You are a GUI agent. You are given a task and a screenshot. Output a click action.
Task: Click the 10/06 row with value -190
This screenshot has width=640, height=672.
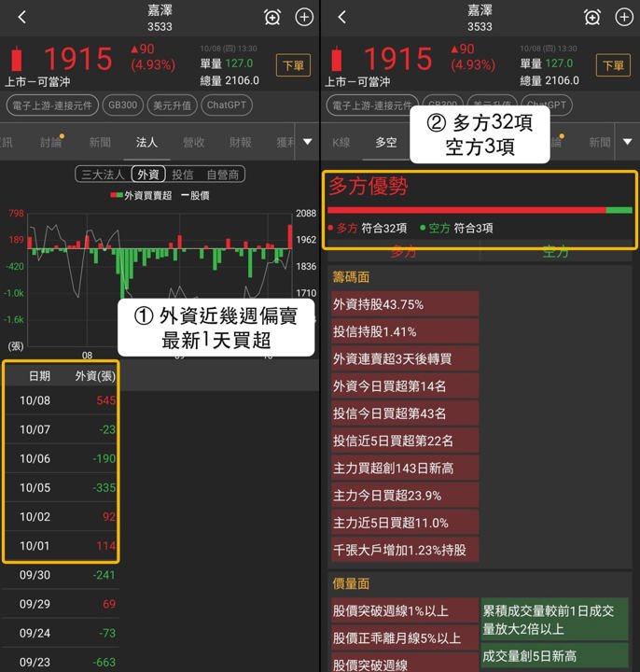point(61,458)
